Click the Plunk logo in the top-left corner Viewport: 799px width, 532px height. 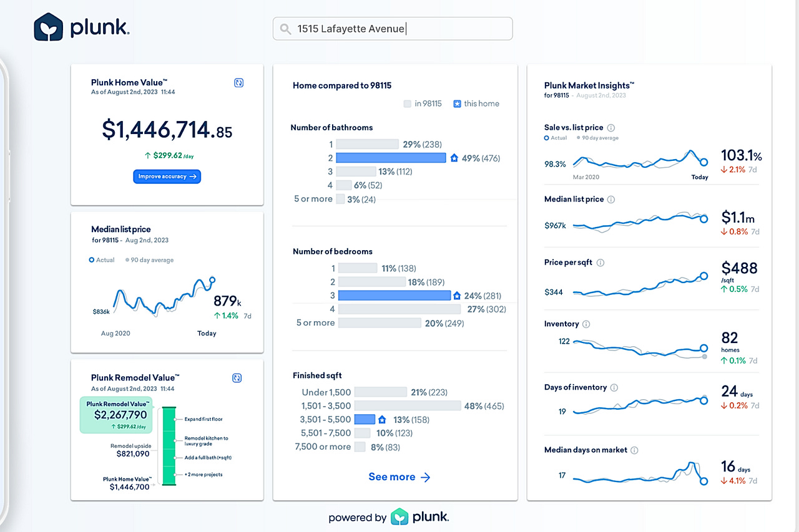coord(81,27)
